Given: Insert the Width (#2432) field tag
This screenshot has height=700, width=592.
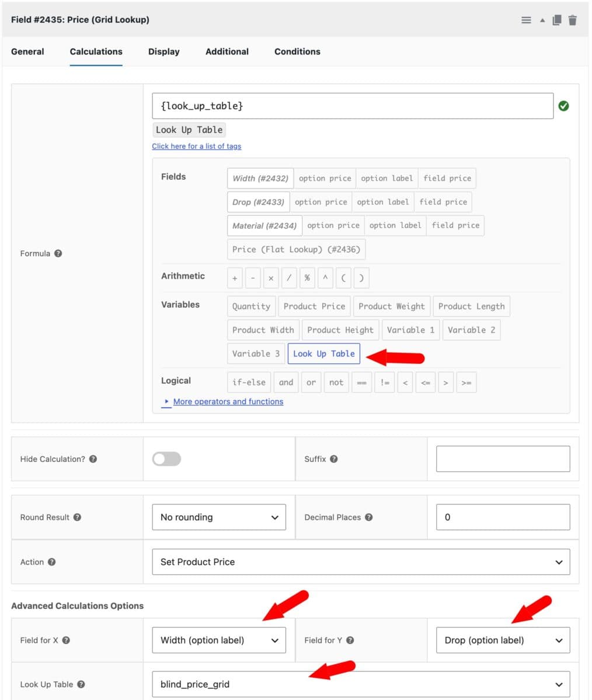Looking at the screenshot, I should coord(260,178).
